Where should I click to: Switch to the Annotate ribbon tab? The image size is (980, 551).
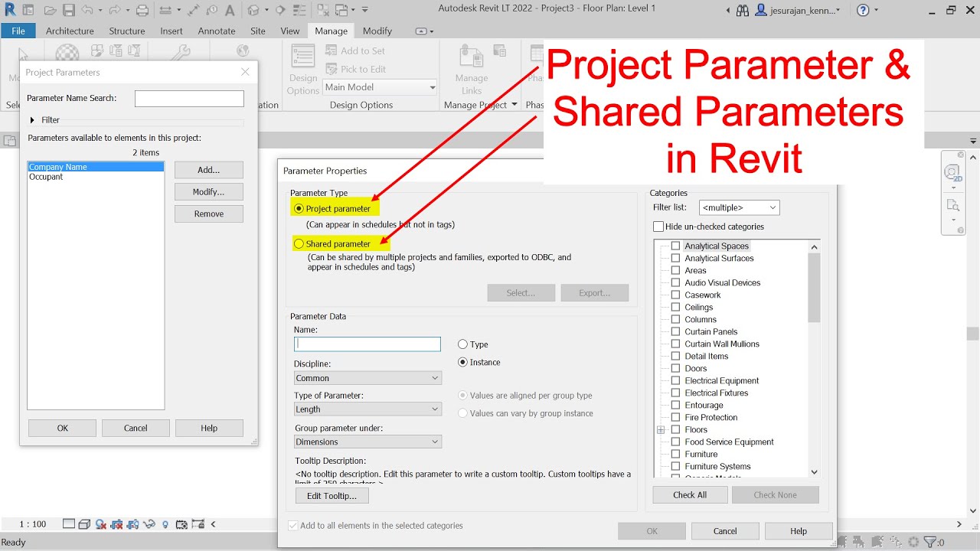coord(217,31)
